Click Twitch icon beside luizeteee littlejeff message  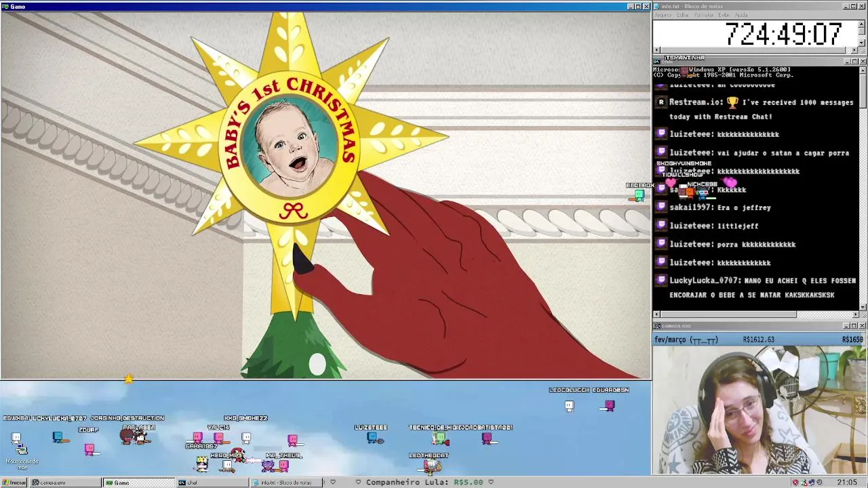pyautogui.click(x=661, y=226)
